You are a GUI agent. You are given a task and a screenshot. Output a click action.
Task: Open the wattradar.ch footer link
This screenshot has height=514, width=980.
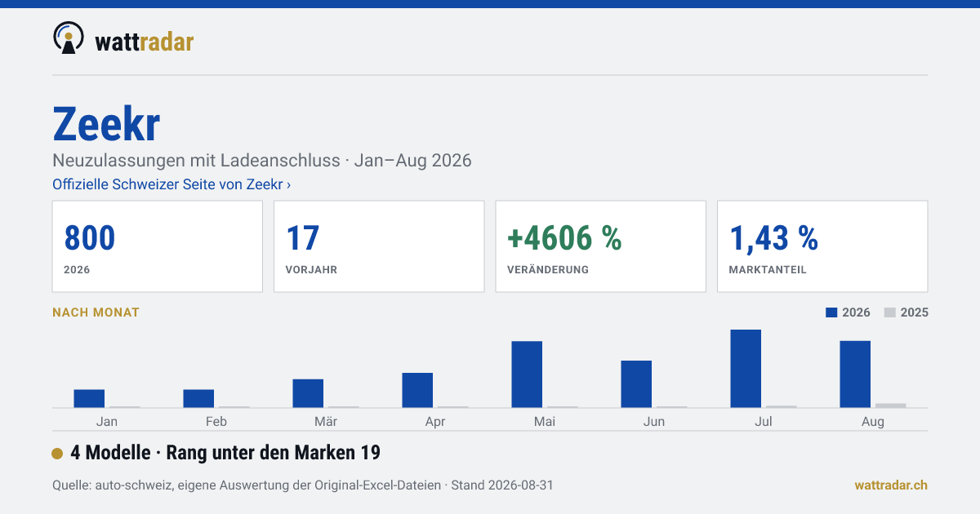891,485
